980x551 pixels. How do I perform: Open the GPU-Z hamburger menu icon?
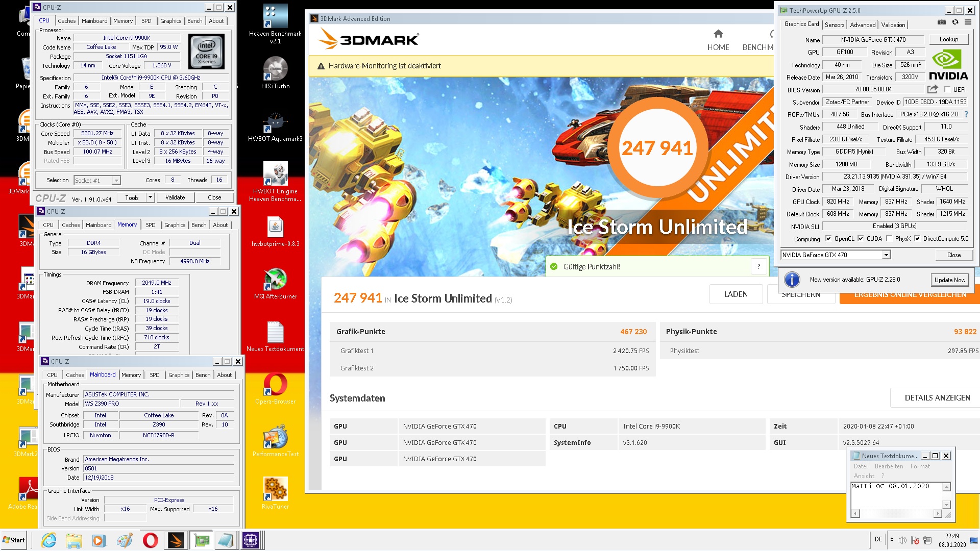(x=968, y=22)
